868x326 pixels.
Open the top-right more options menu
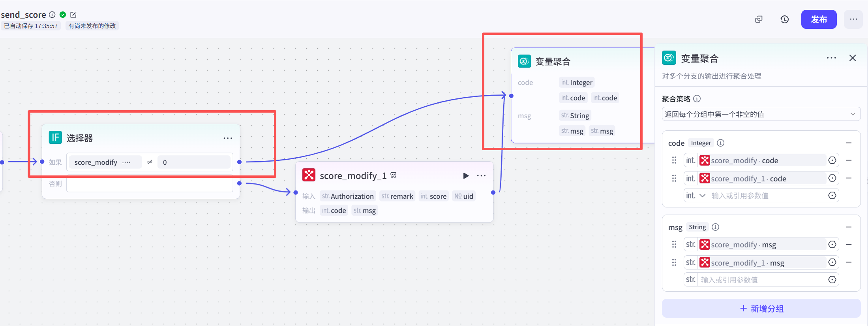click(x=853, y=19)
